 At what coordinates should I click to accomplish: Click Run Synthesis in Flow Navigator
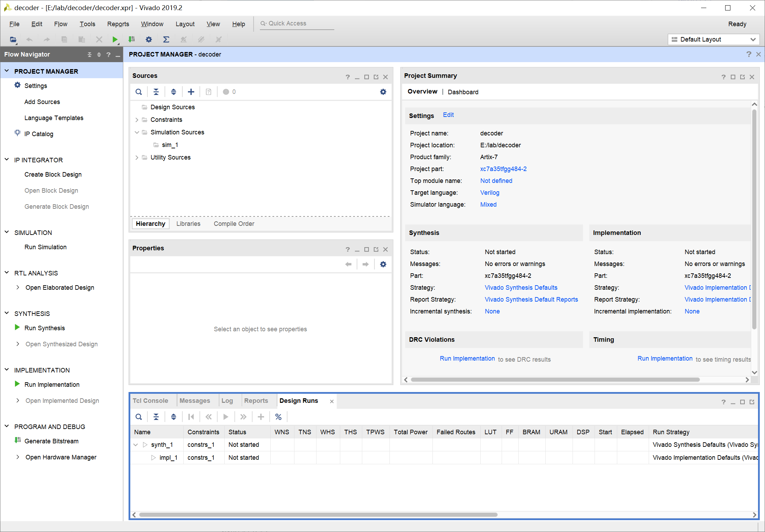45,328
